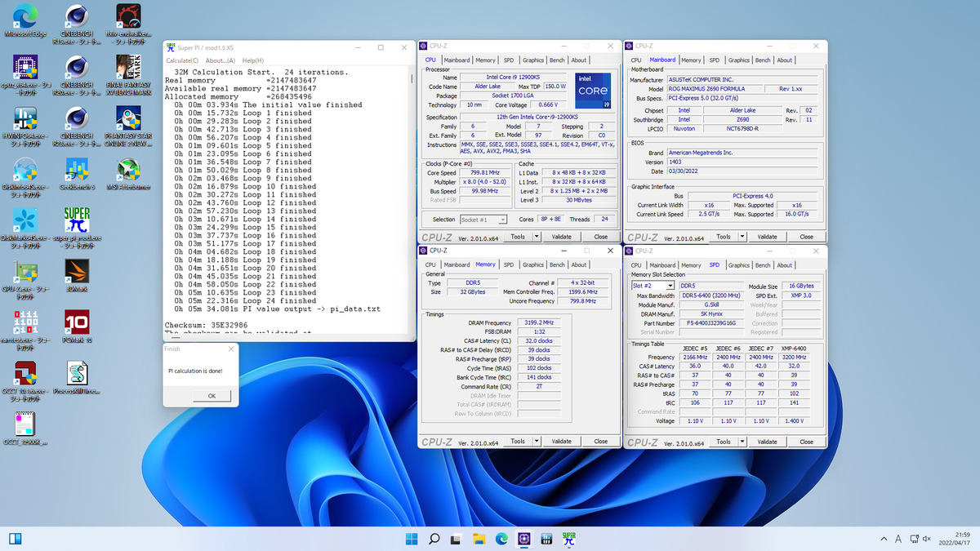Image resolution: width=980 pixels, height=551 pixels.
Task: Expand the Tools dropdown arrow in CPU-Z
Action: [537, 236]
